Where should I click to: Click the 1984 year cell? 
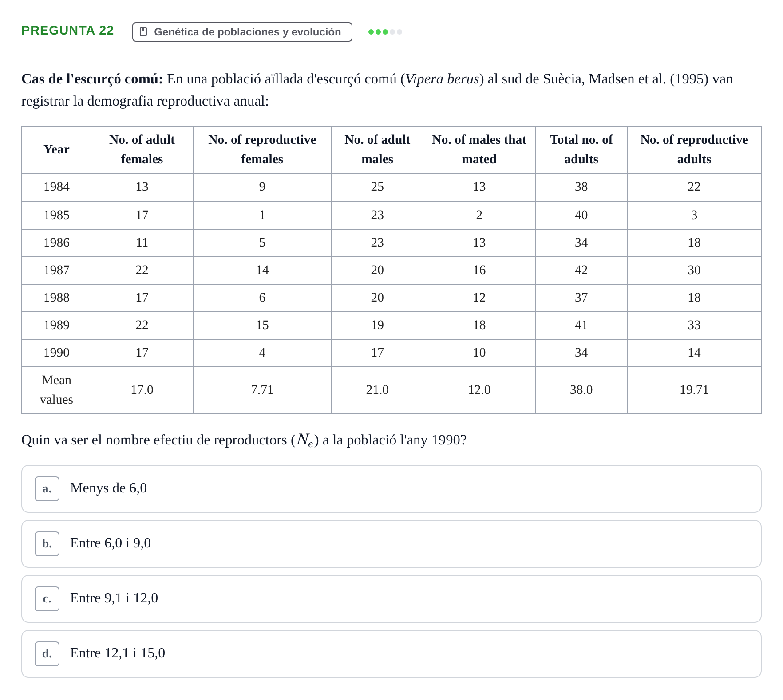pos(56,187)
